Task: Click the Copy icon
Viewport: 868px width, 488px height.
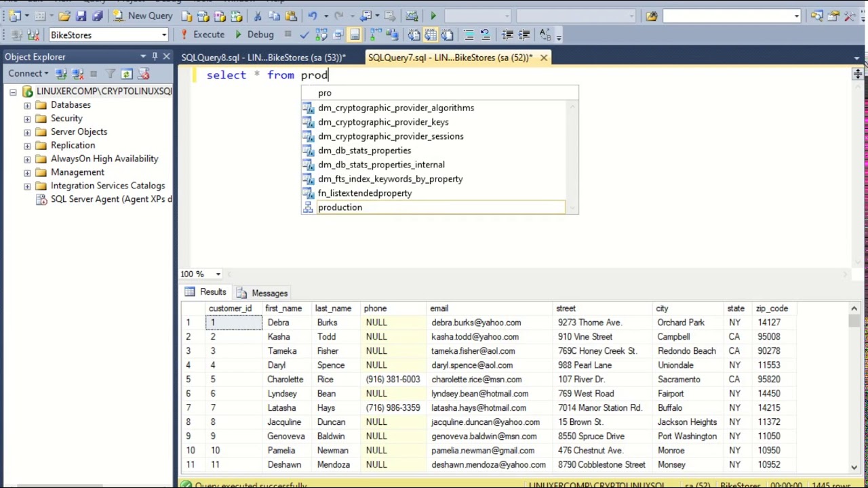Action: coord(274,16)
